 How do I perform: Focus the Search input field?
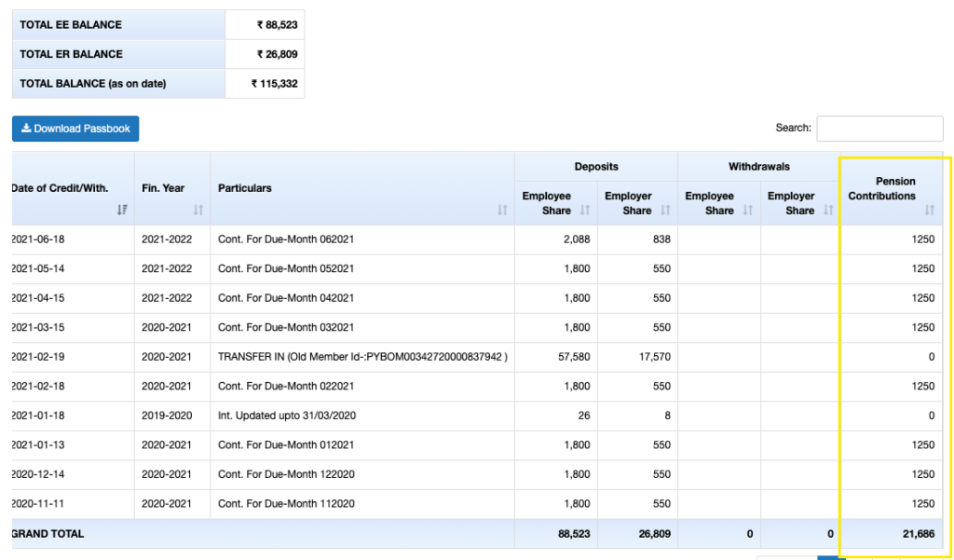tap(879, 129)
